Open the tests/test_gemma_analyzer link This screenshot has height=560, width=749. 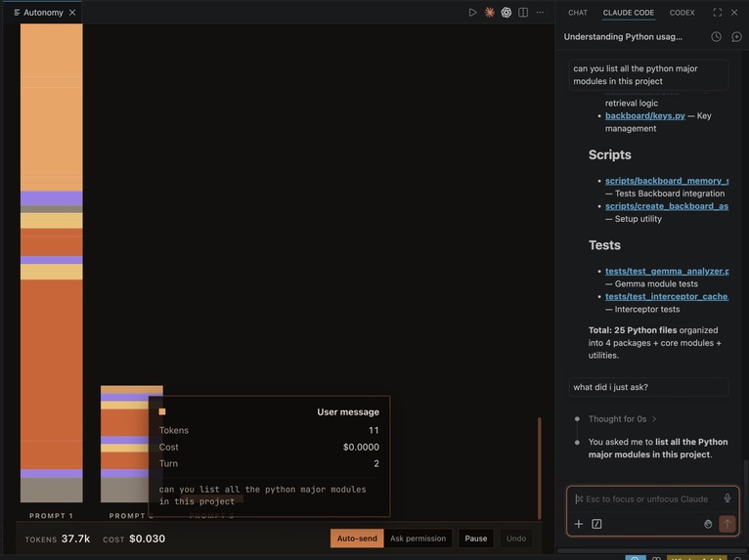[x=667, y=271]
